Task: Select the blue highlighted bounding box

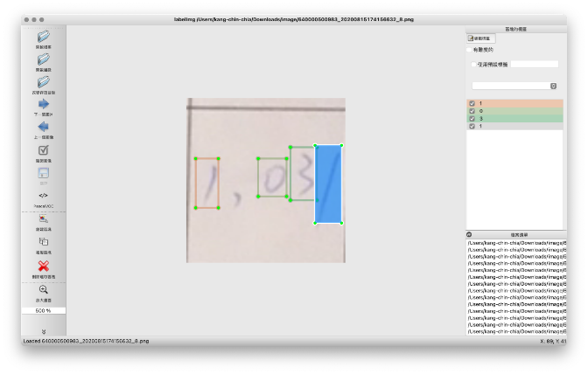Action: click(327, 184)
